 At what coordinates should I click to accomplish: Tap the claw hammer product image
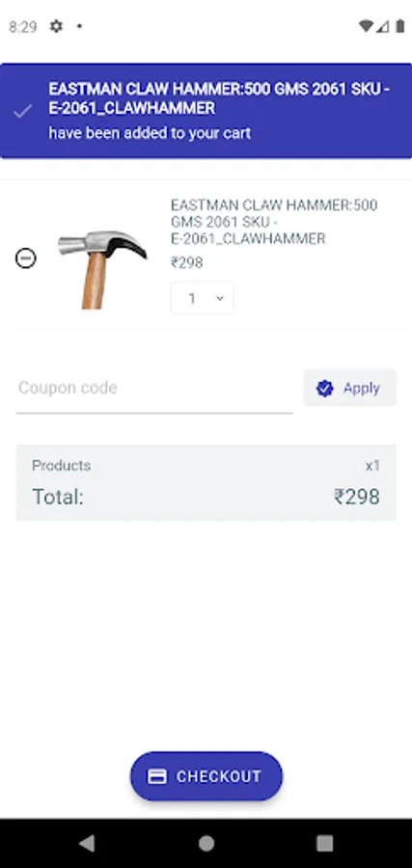click(102, 268)
